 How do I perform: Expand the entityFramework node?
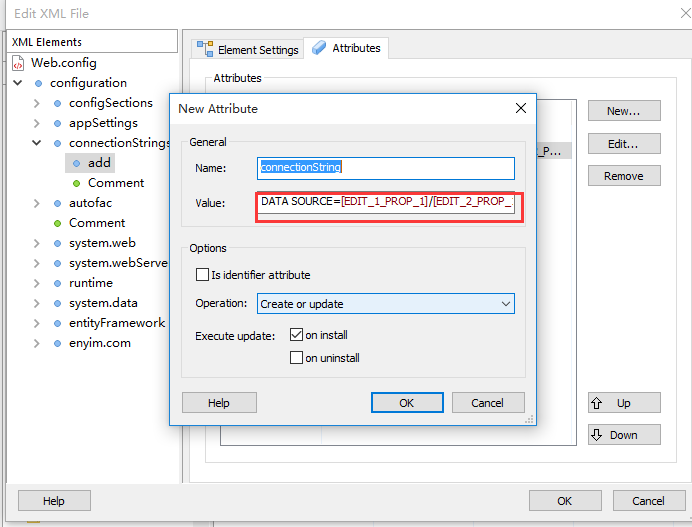[x=37, y=324]
